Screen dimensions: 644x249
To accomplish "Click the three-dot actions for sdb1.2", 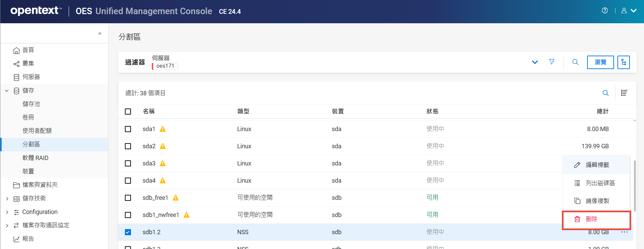I will (624, 232).
